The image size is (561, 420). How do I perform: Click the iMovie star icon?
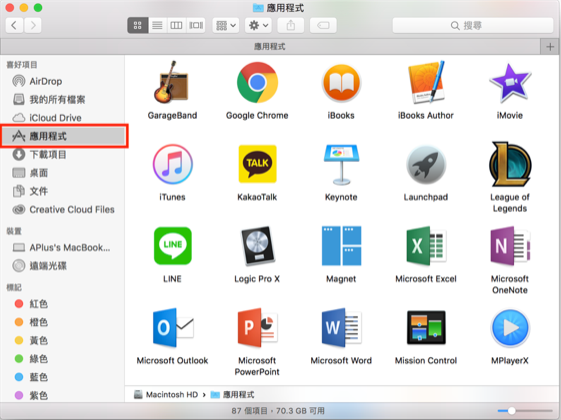click(x=510, y=83)
